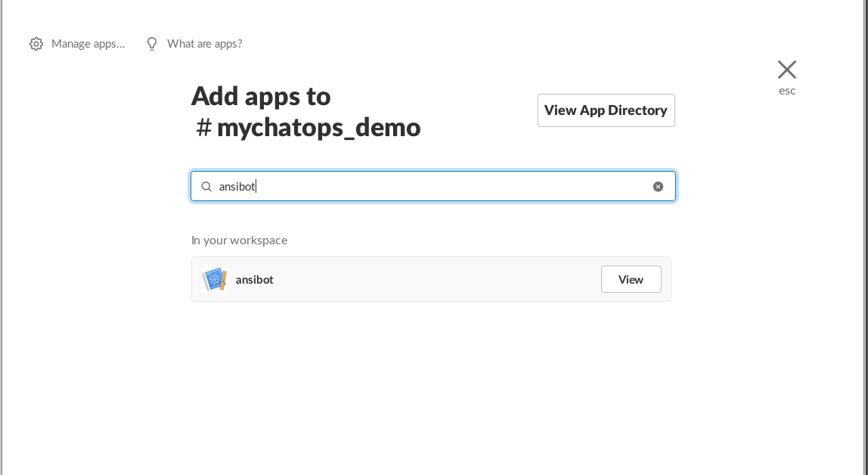Click the "esc" label under the X
Screen dimensions: 868x475
pyautogui.click(x=787, y=91)
